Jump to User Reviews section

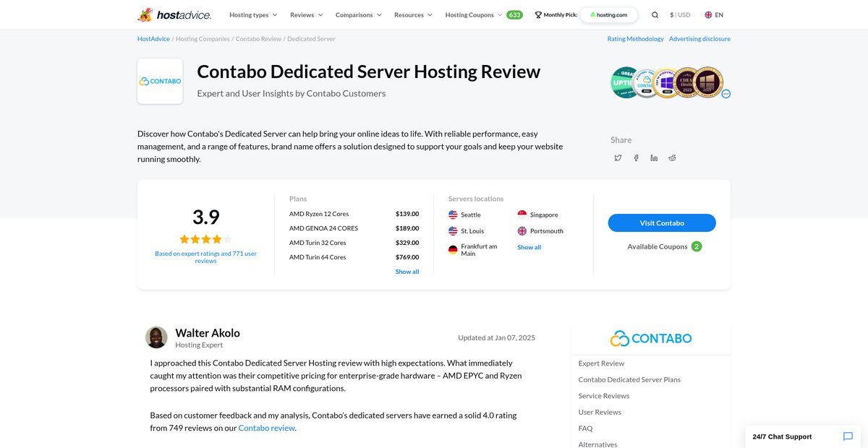(x=600, y=412)
